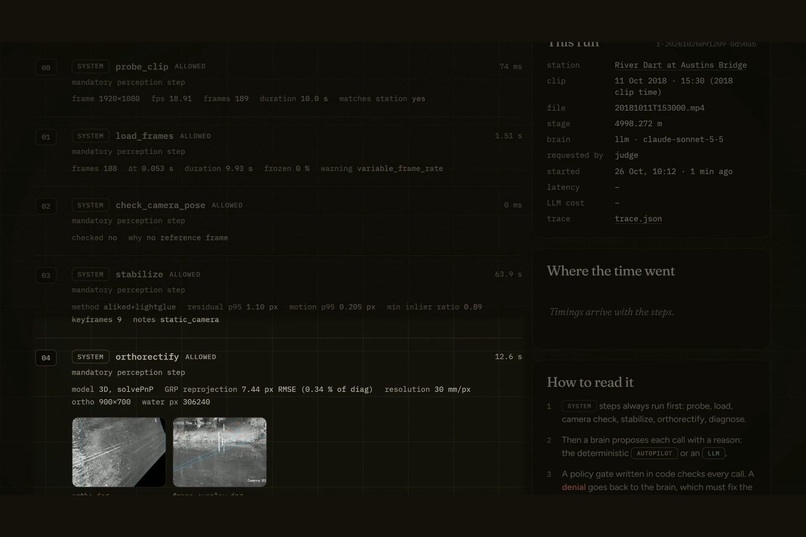
Task: Click the frozen 0 % value in load_frames
Action: pyautogui.click(x=287, y=169)
